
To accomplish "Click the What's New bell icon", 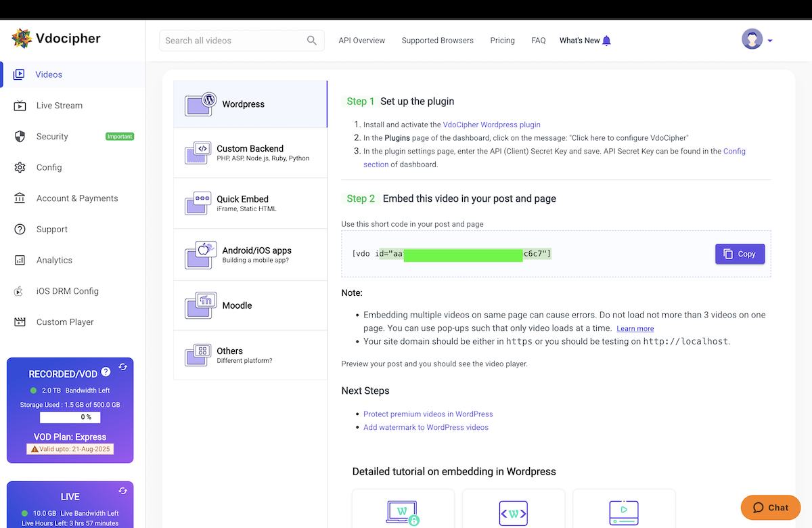I will point(606,41).
